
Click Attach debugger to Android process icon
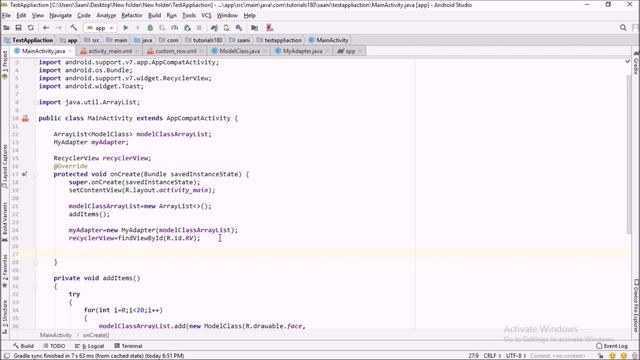[187, 28]
